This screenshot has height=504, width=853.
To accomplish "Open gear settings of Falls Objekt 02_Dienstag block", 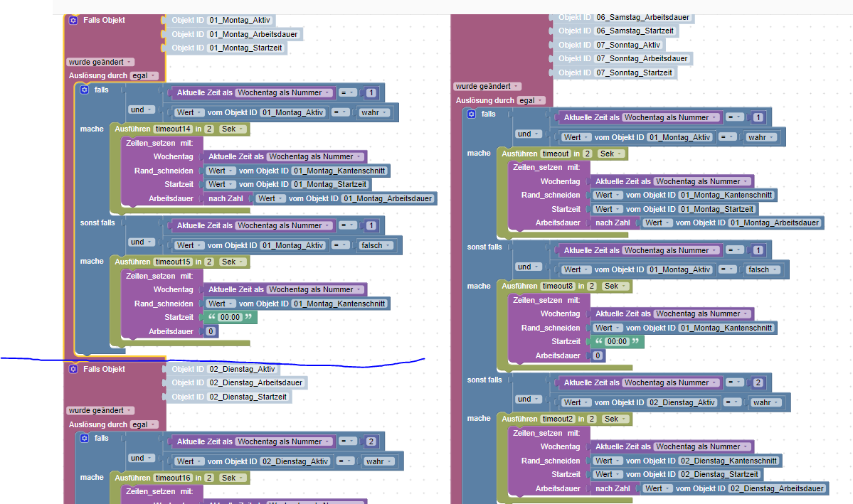I will click(73, 369).
